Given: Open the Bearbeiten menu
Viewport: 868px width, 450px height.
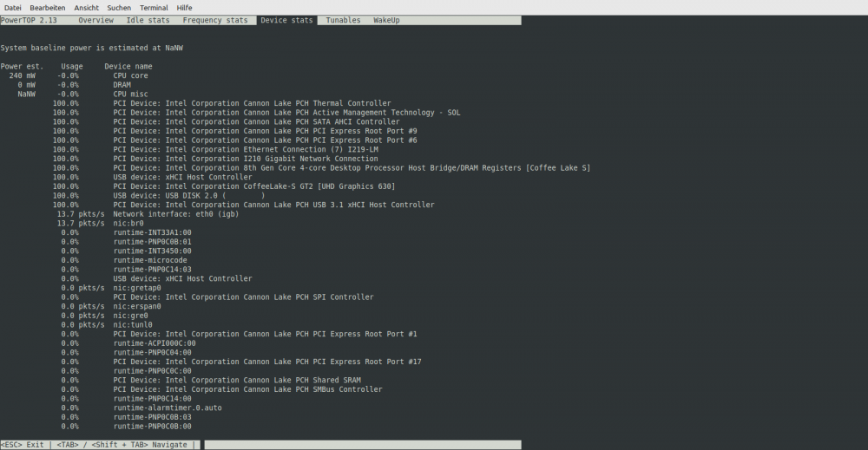Looking at the screenshot, I should coord(47,8).
